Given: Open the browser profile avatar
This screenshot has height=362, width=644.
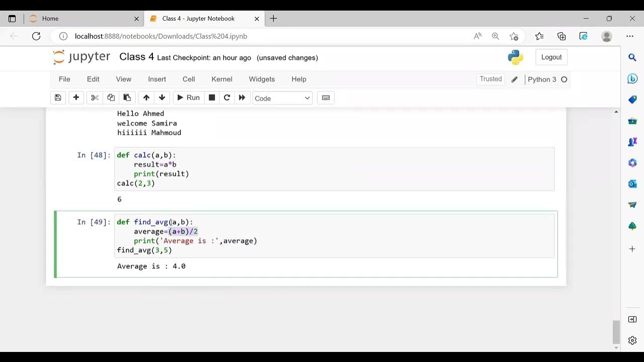Looking at the screenshot, I should click(607, 36).
